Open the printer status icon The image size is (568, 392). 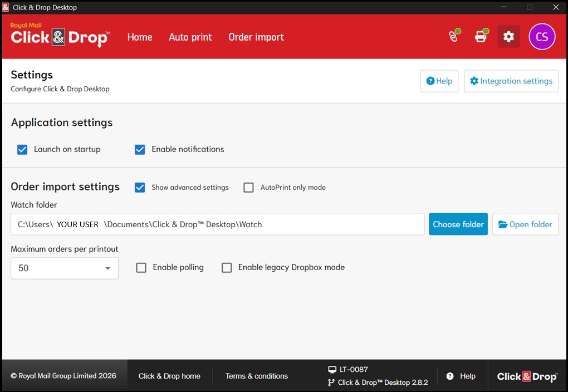click(x=481, y=37)
